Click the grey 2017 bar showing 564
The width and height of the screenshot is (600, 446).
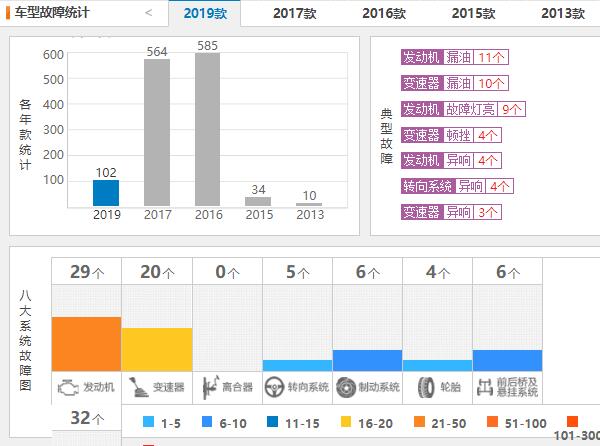click(x=157, y=132)
